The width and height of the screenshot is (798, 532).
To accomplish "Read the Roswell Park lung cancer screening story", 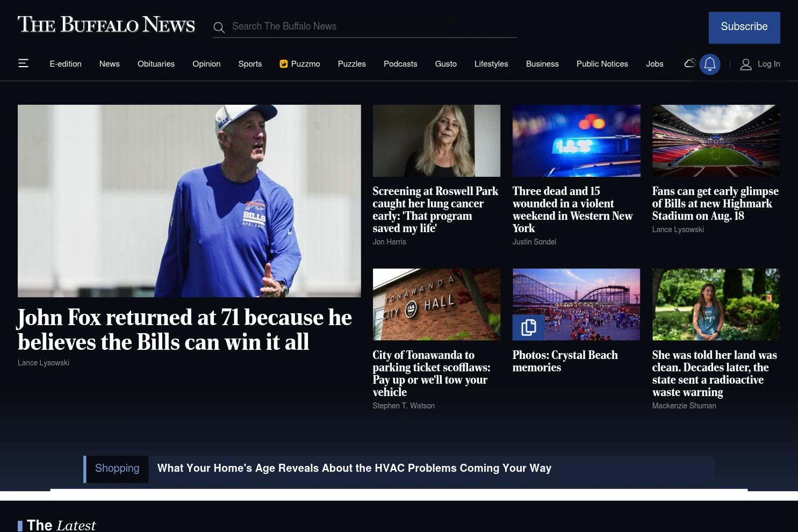I will point(436,210).
